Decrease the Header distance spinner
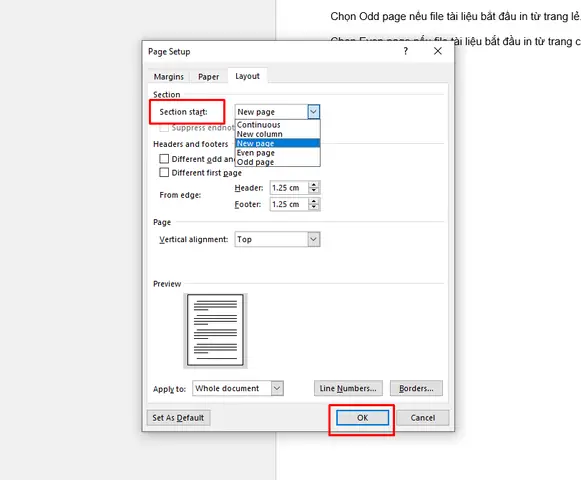 tap(314, 191)
